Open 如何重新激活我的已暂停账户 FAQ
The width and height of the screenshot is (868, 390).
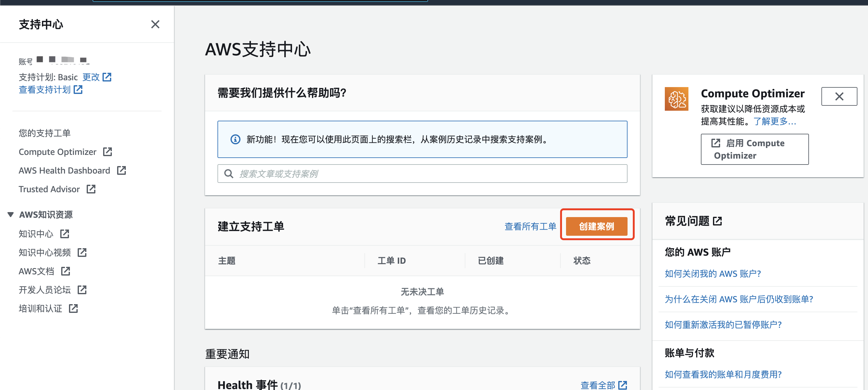click(x=723, y=325)
